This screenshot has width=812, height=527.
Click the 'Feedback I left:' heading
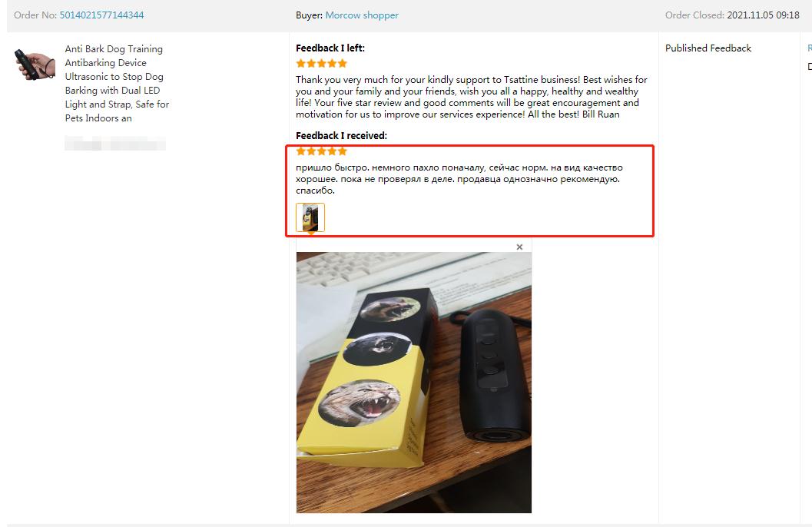(x=330, y=48)
